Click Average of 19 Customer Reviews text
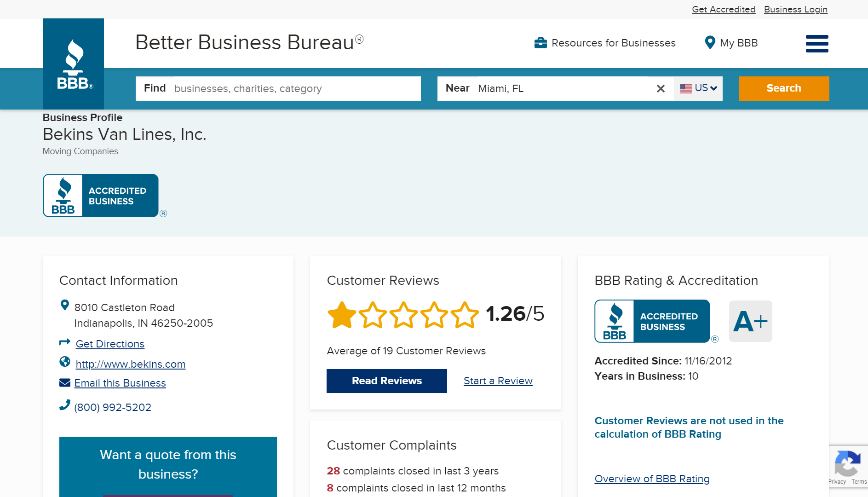868x497 pixels. (406, 351)
